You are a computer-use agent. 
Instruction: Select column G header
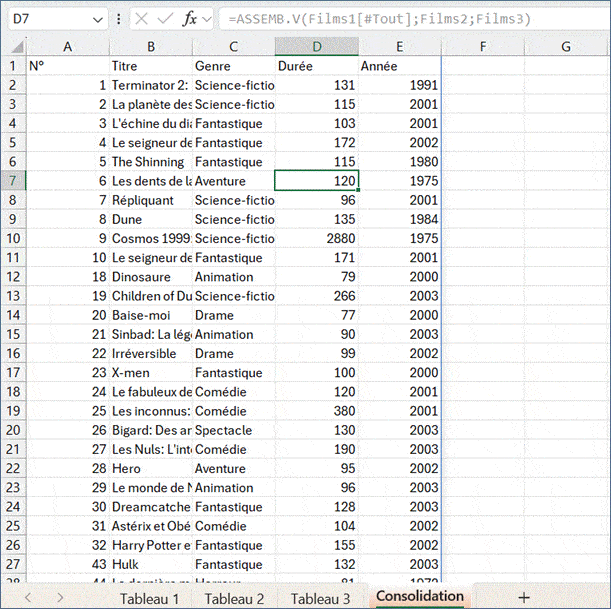click(x=566, y=47)
